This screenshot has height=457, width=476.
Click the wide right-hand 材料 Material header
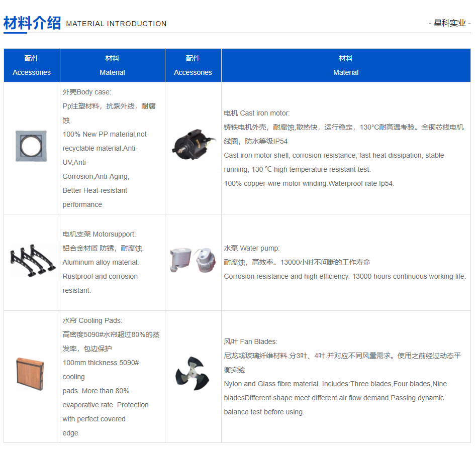pos(346,65)
